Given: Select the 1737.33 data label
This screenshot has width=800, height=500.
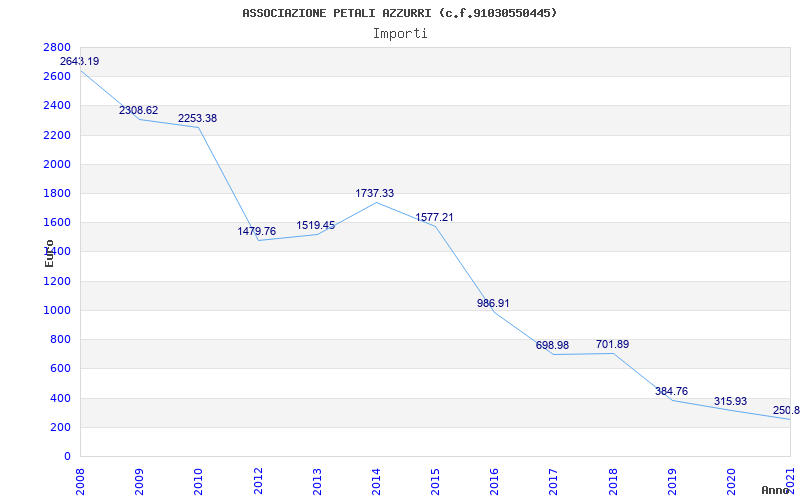Looking at the screenshot, I should tap(375, 193).
